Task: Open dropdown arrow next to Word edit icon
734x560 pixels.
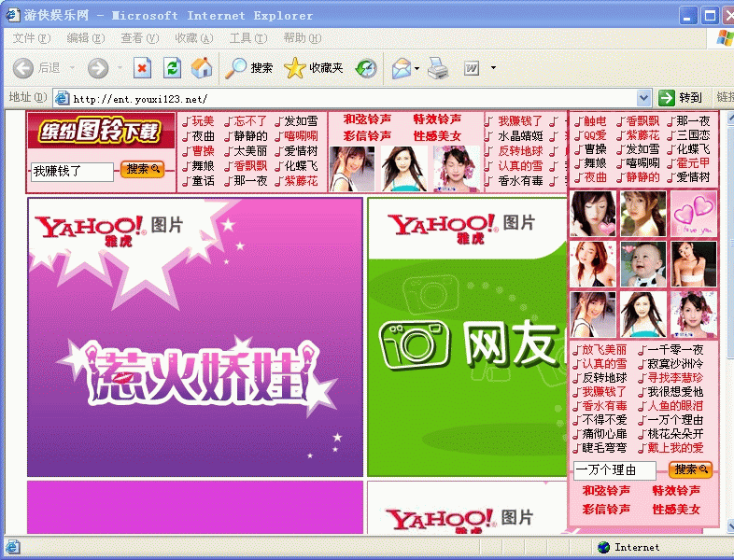Action: [x=493, y=68]
